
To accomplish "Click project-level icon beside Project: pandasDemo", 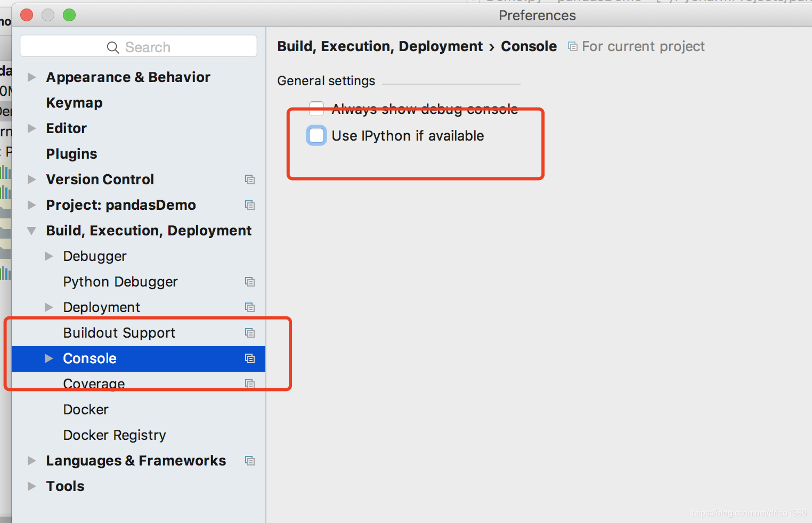I will [x=249, y=205].
